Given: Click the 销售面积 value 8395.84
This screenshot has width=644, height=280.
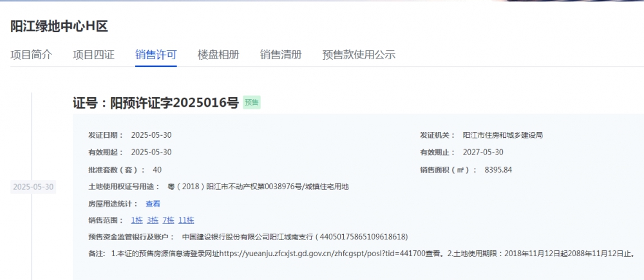Looking at the screenshot, I should click(x=498, y=169).
